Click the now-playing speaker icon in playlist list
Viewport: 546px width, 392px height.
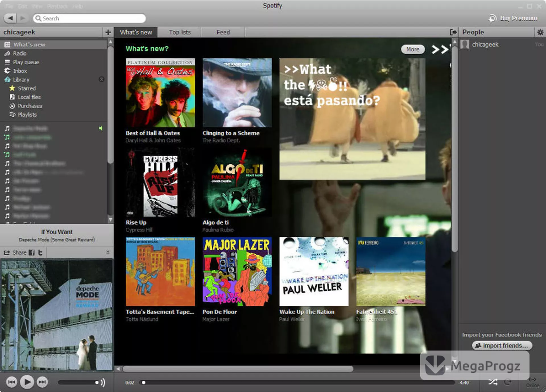(x=101, y=128)
